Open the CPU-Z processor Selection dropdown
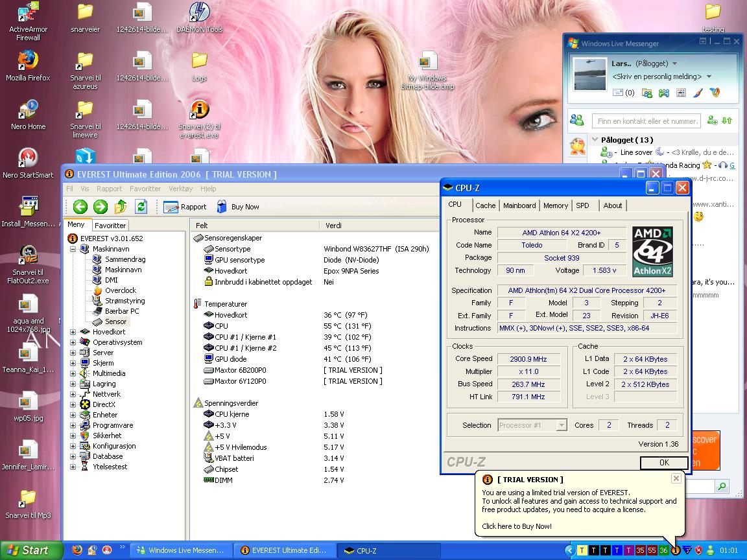This screenshot has height=560, width=747. 562,425
